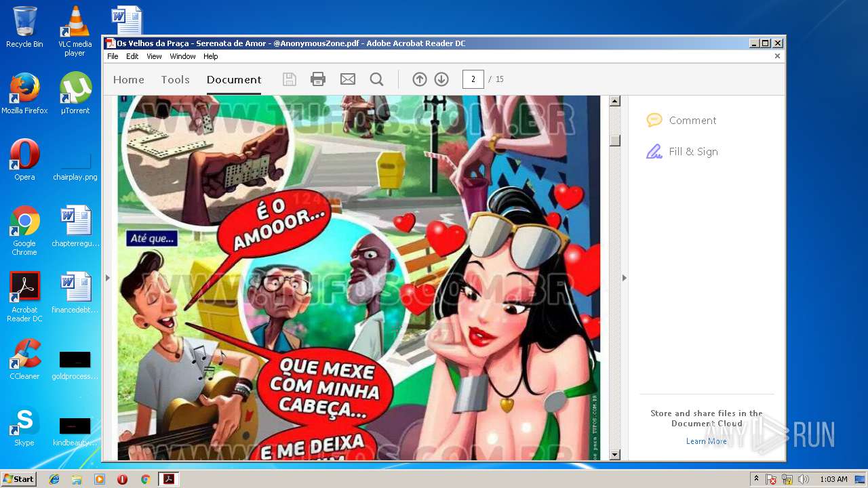The width and height of the screenshot is (868, 488).
Task: Launch Internet Explorer from taskbar
Action: tap(54, 479)
